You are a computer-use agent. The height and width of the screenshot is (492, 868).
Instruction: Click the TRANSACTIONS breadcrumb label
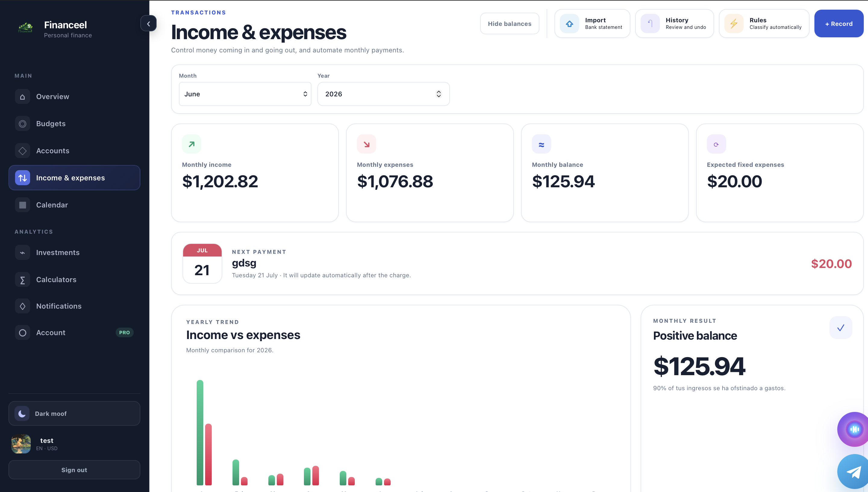pyautogui.click(x=198, y=13)
